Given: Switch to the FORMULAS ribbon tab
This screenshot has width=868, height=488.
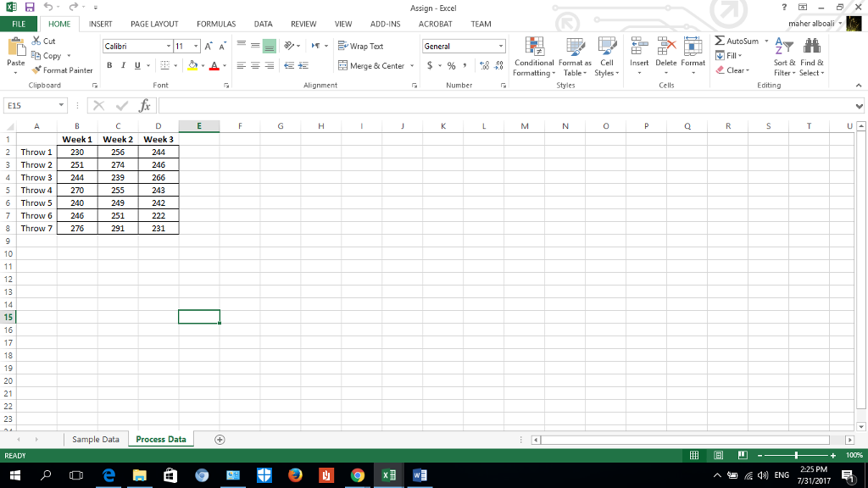Looking at the screenshot, I should (215, 24).
